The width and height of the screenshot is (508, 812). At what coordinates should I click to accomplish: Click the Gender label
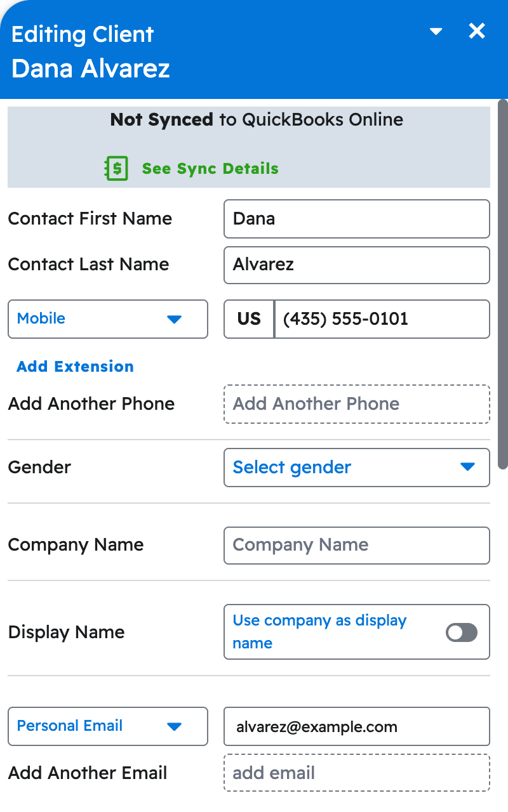click(x=39, y=468)
